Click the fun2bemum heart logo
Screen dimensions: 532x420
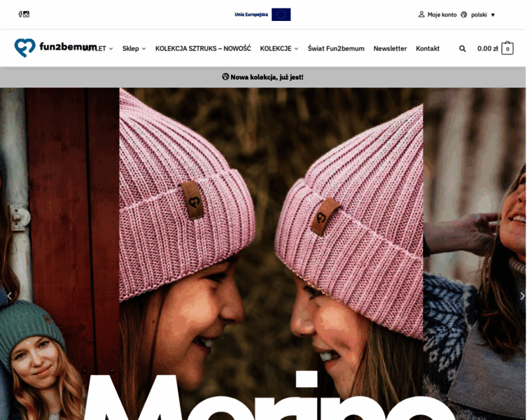pos(24,48)
